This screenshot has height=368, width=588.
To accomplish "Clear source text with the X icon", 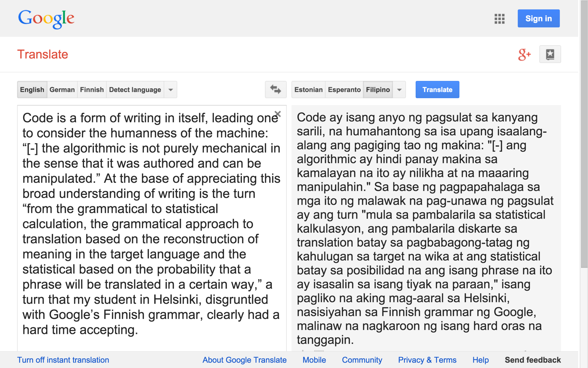I will point(278,114).
